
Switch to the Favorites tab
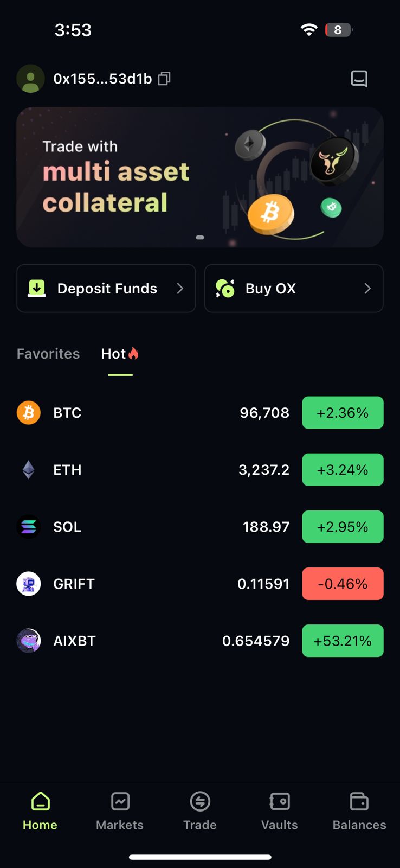click(48, 354)
